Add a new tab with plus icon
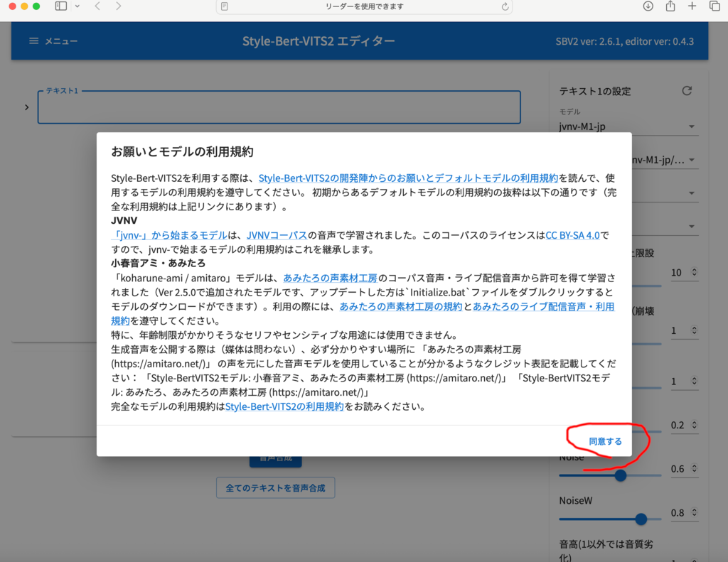Screen dimensions: 728x562 (x=692, y=6)
